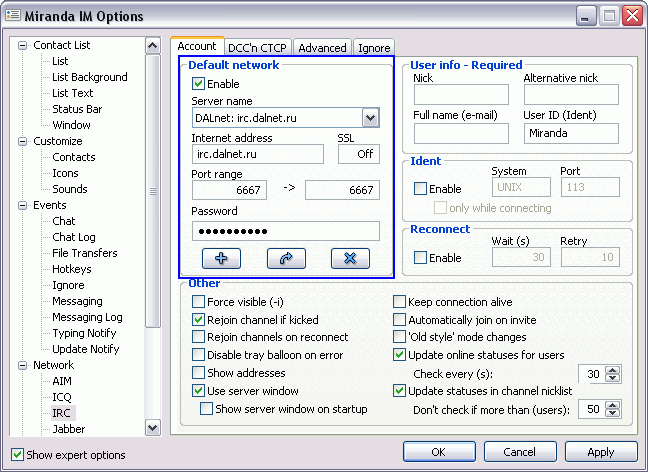Image resolution: width=648 pixels, height=472 pixels.
Task: Select Sounds under Customize
Action: 69,189
